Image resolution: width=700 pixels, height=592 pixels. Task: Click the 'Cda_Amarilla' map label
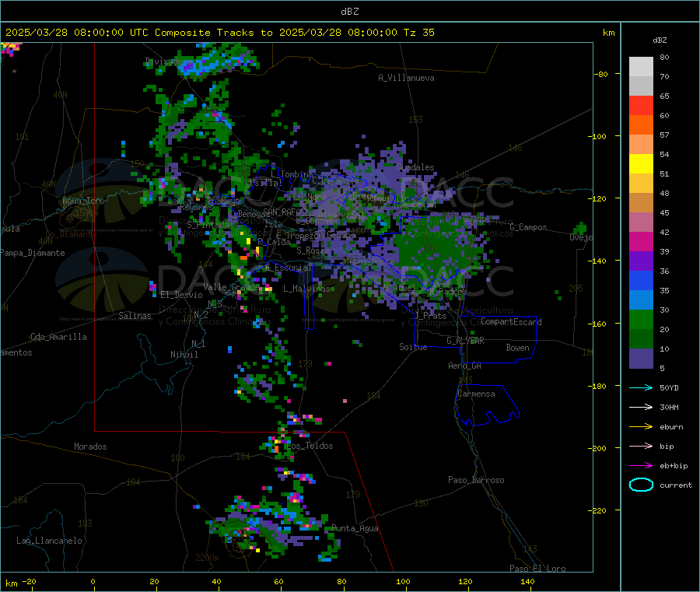58,337
